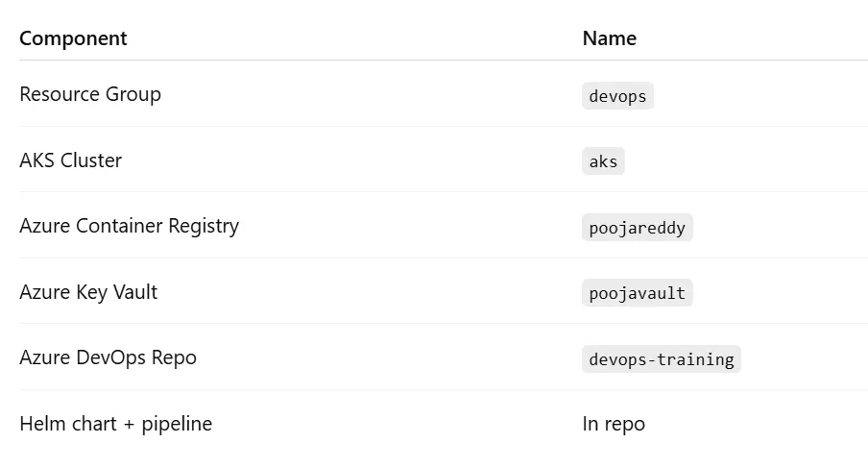
Task: Select the Azure Key Vault label
Action: pos(88,292)
